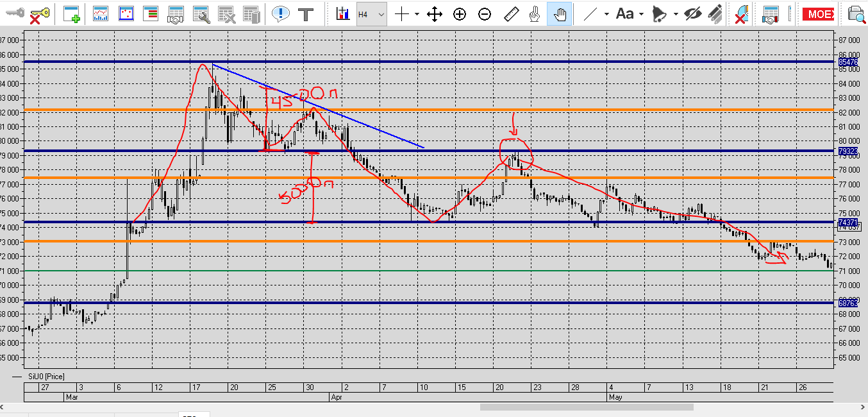Image resolution: width=868 pixels, height=417 pixels.
Task: Expand the line tool dropdown arrow
Action: (606, 13)
